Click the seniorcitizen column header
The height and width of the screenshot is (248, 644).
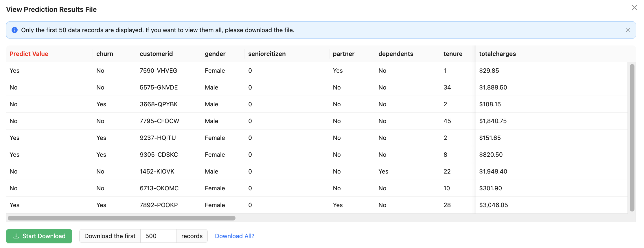pos(267,54)
